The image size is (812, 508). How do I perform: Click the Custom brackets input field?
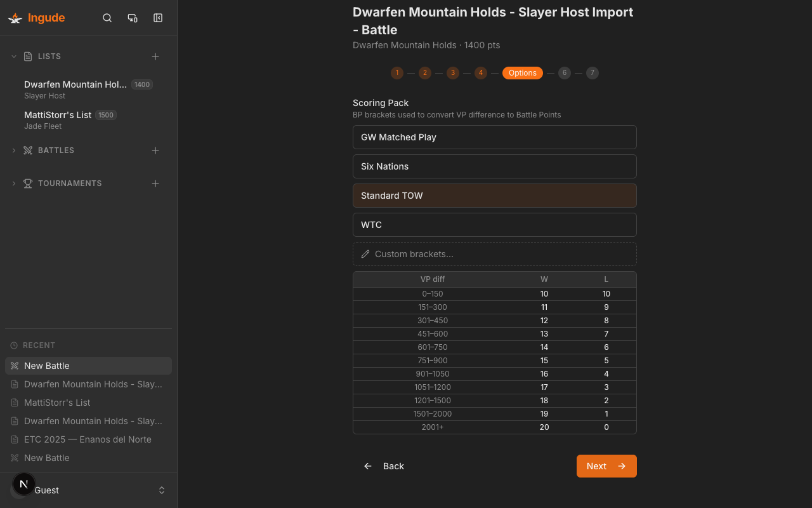pyautogui.click(x=495, y=253)
